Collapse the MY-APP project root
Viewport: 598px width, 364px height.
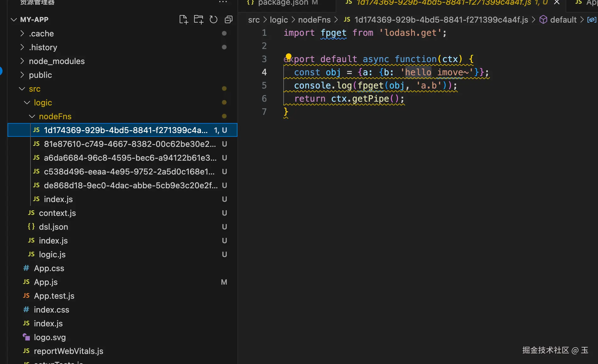[x=14, y=19]
